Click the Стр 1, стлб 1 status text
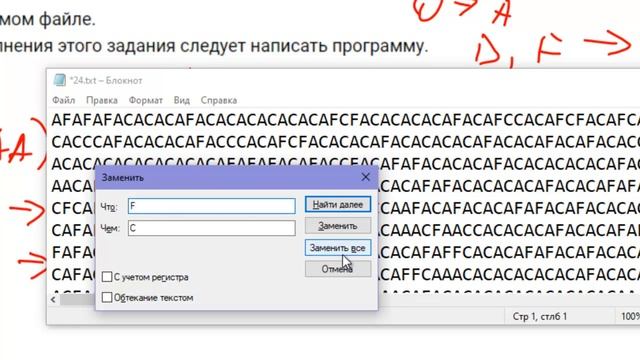 tap(540, 316)
